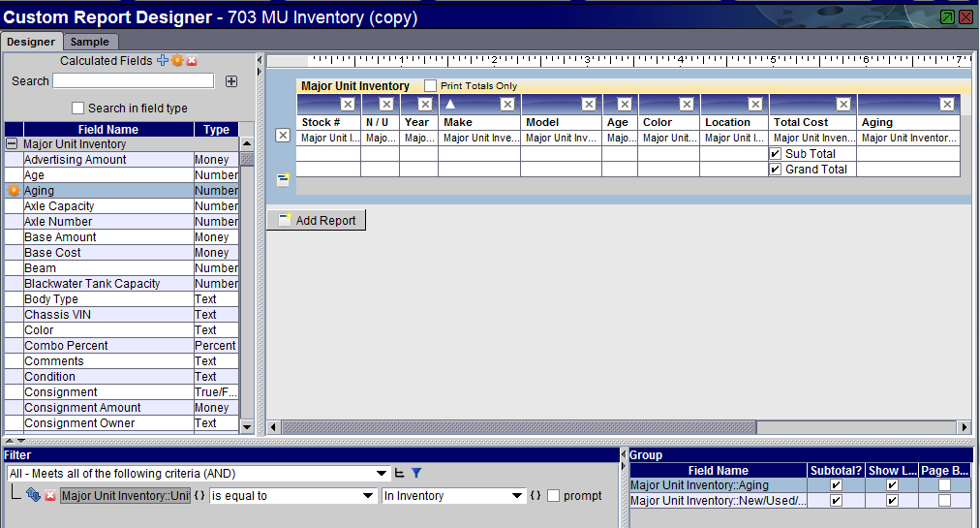Remove the Stock # column with its X
Screen dimensions: 980x528
[x=347, y=105]
